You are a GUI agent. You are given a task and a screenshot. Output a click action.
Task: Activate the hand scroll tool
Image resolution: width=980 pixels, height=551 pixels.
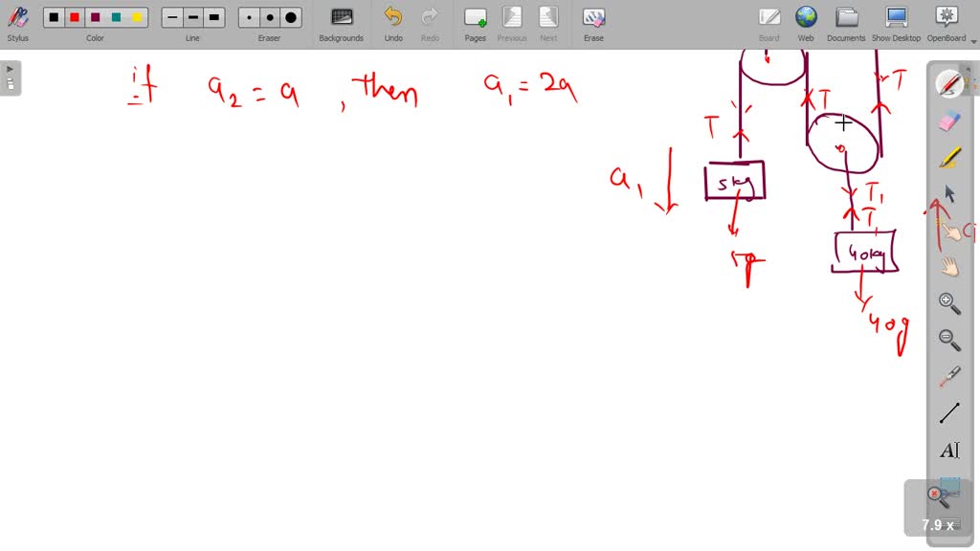[947, 266]
